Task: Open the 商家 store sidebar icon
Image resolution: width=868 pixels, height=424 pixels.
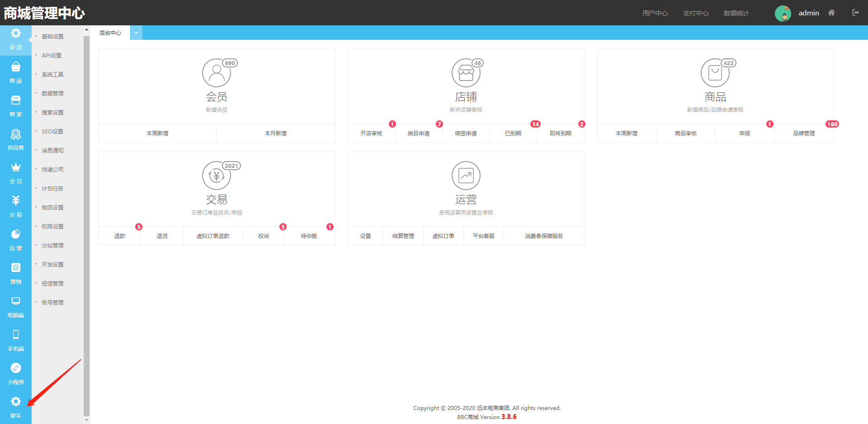Action: [x=16, y=100]
